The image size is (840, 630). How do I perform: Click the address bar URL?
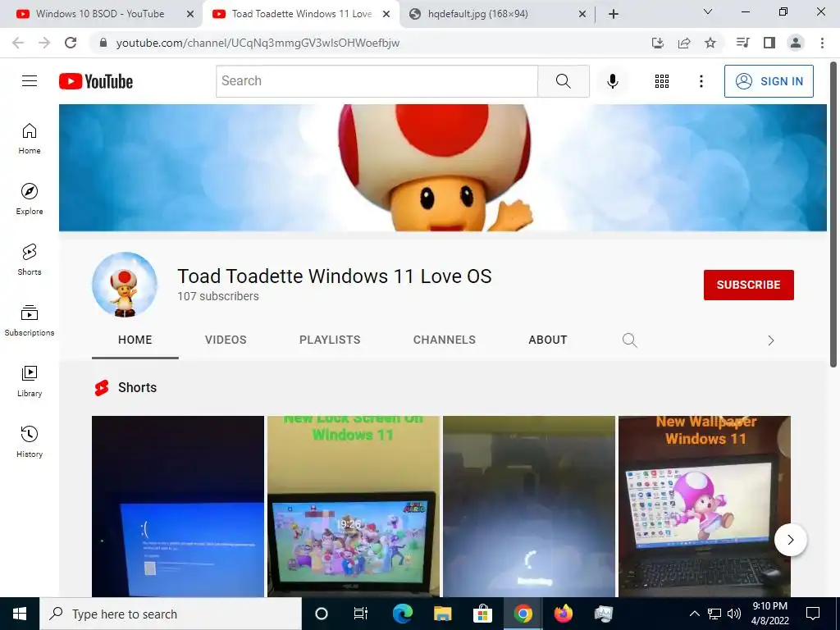(258, 43)
